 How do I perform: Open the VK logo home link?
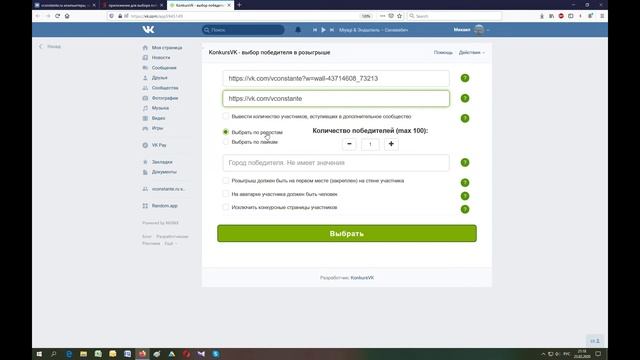coord(148,29)
